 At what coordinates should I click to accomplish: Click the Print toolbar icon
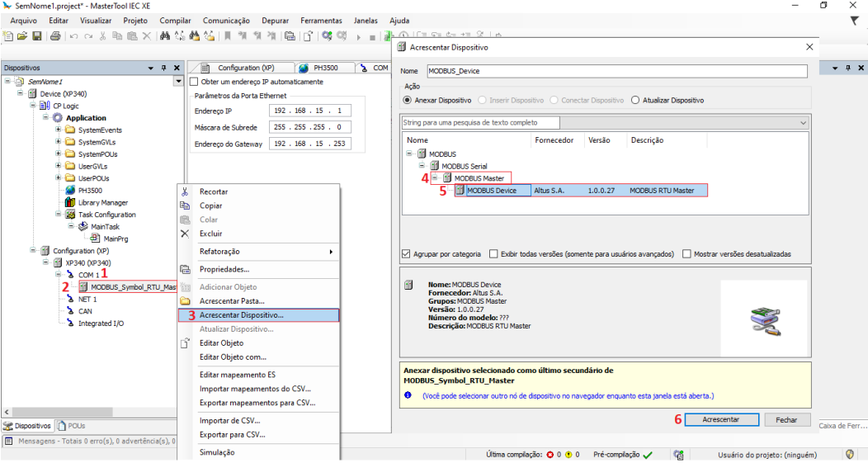click(x=55, y=36)
